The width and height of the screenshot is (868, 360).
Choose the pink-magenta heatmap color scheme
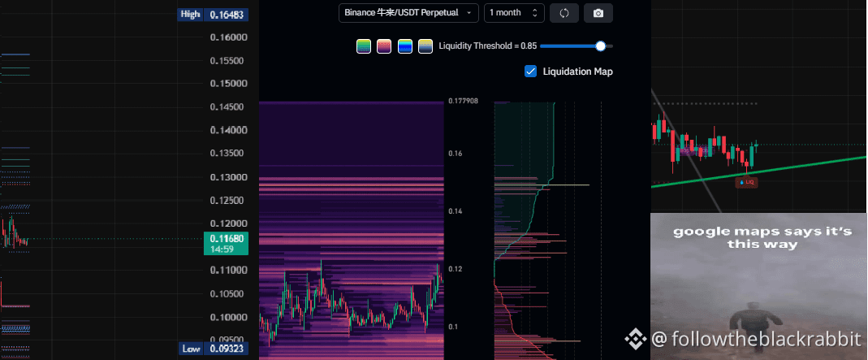click(383, 46)
